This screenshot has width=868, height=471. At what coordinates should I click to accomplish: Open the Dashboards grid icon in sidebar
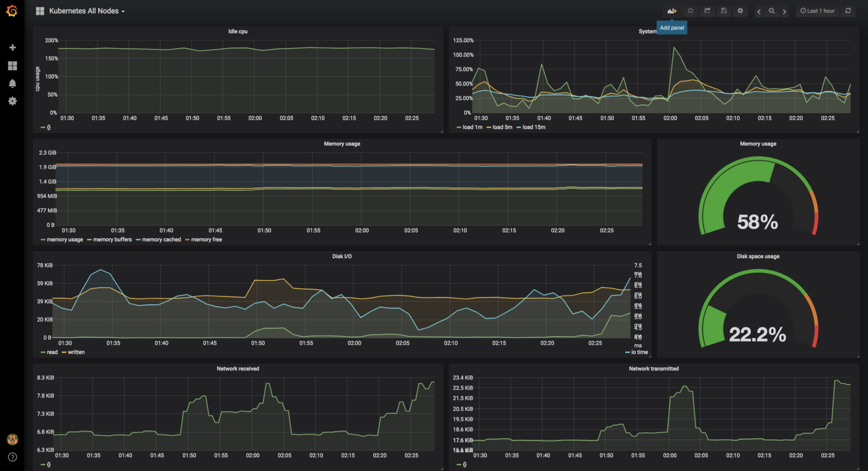[x=12, y=66]
